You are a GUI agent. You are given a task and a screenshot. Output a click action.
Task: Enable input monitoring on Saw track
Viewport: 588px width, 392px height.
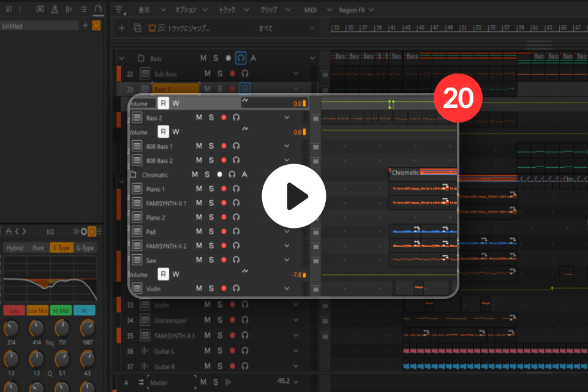[236, 260]
